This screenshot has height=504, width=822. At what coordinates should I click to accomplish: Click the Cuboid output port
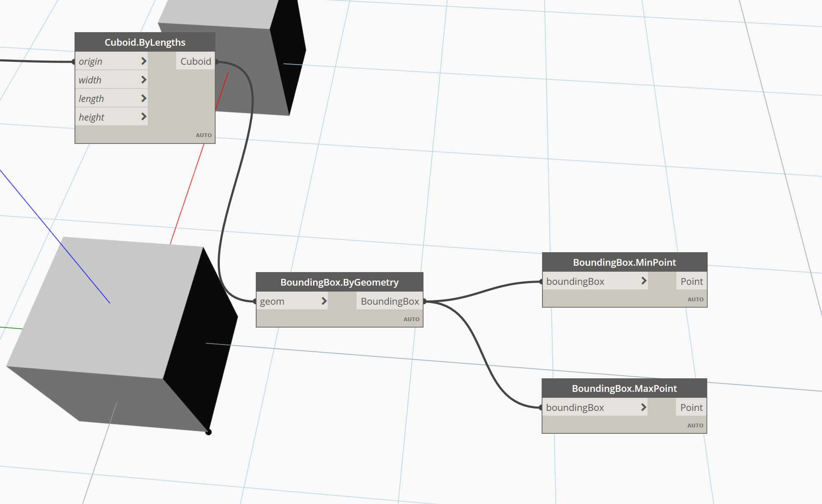196,61
